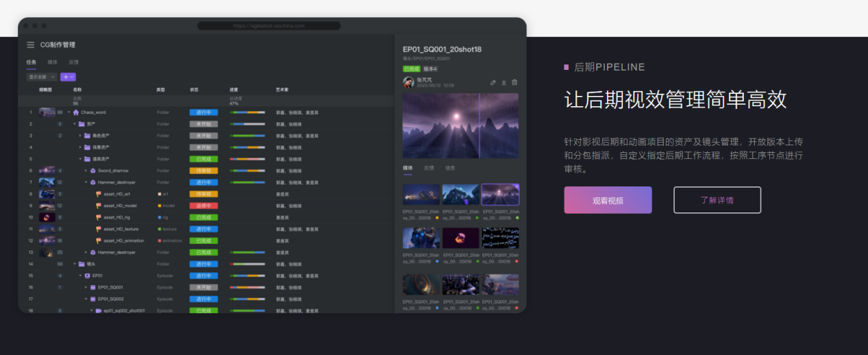Collapse the 镜头 tree node
The image size is (868, 355).
[x=75, y=264]
